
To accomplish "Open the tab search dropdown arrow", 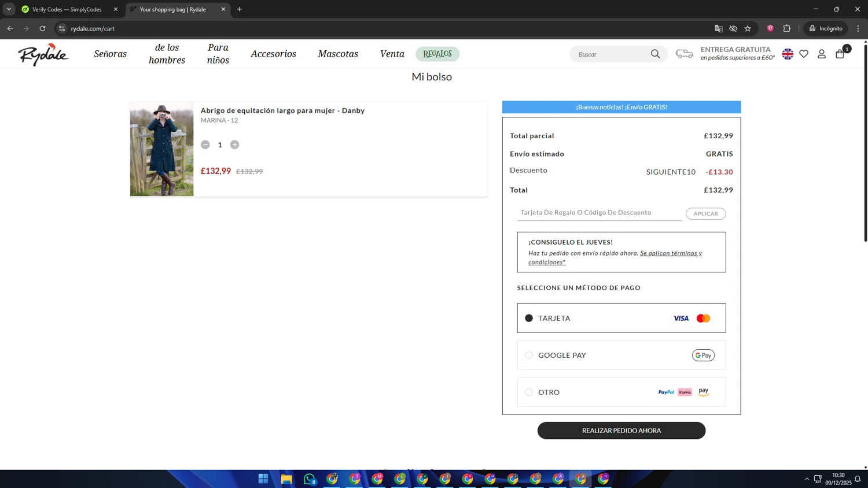I will [9, 9].
